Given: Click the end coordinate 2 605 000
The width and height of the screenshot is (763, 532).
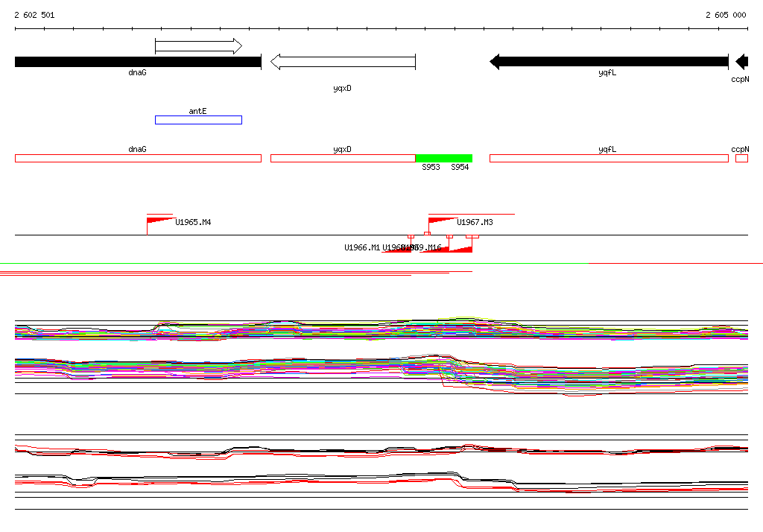Looking at the screenshot, I should pyautogui.click(x=726, y=15).
